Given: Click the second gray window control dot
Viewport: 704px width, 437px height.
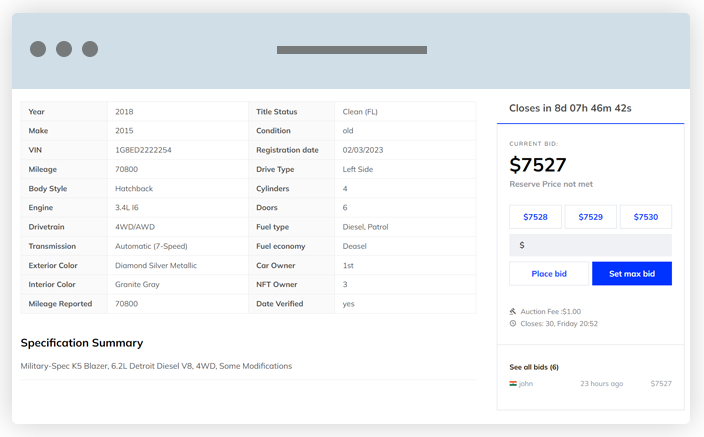Looking at the screenshot, I should (64, 49).
